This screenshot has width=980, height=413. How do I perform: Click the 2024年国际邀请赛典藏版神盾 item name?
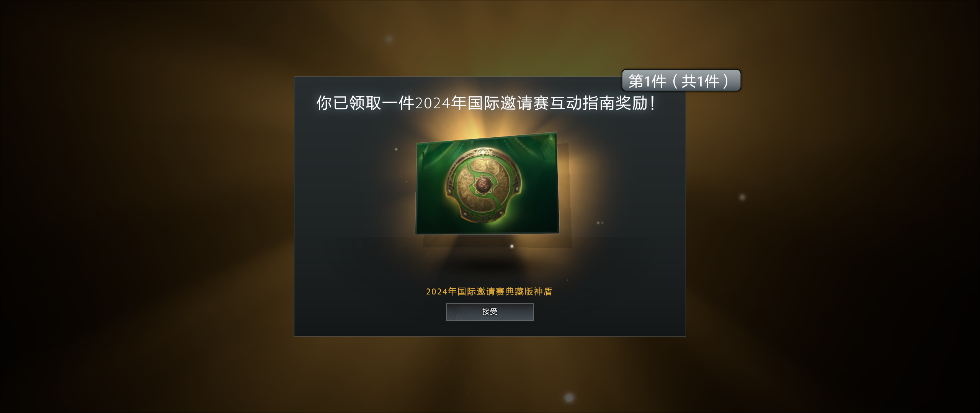point(489,291)
